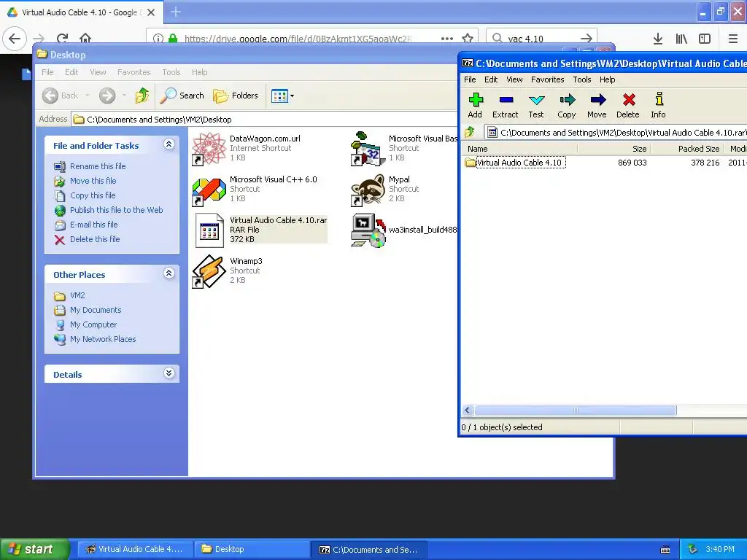Open My Computer in Other Places
This screenshot has height=560, width=747.
(x=93, y=324)
